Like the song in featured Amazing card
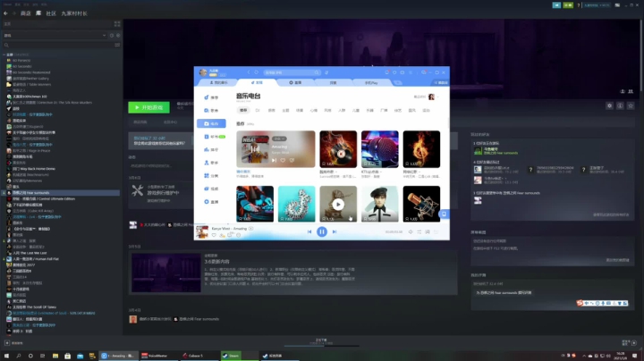 283,161
